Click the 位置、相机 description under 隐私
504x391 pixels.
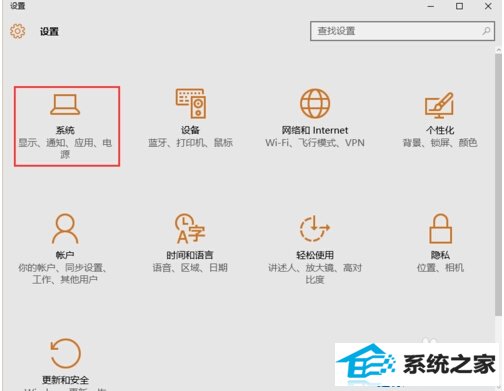pos(440,268)
